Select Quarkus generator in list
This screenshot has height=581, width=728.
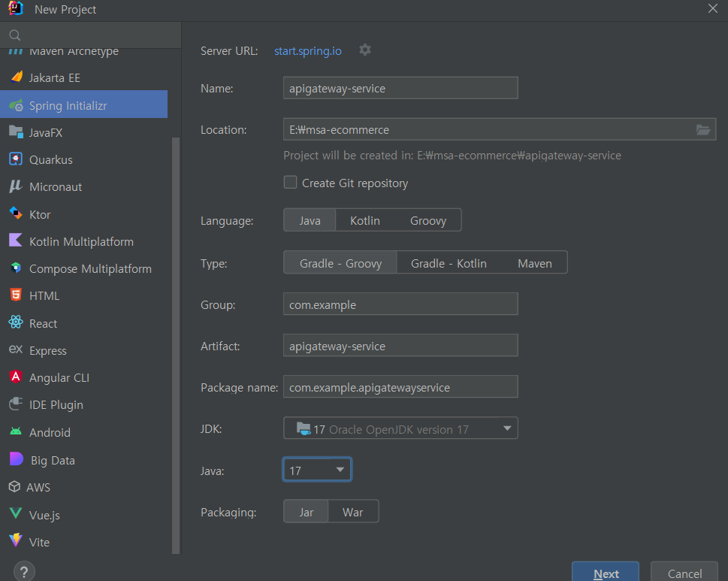(x=83, y=159)
